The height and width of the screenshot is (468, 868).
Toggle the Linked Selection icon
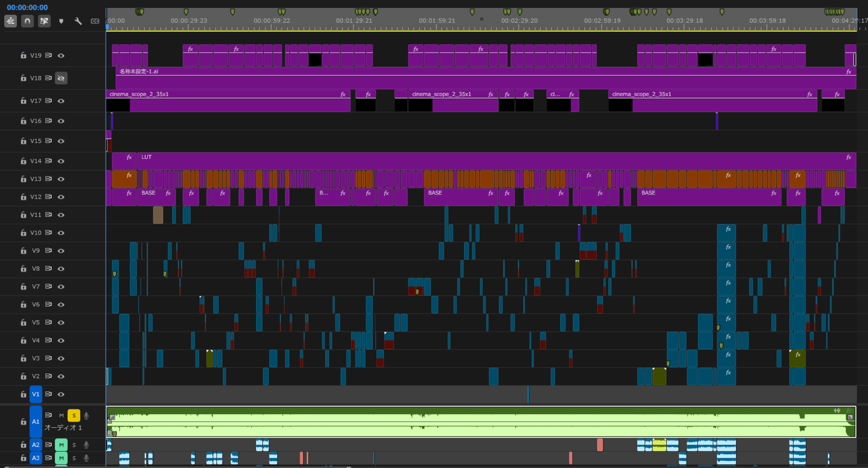click(44, 21)
